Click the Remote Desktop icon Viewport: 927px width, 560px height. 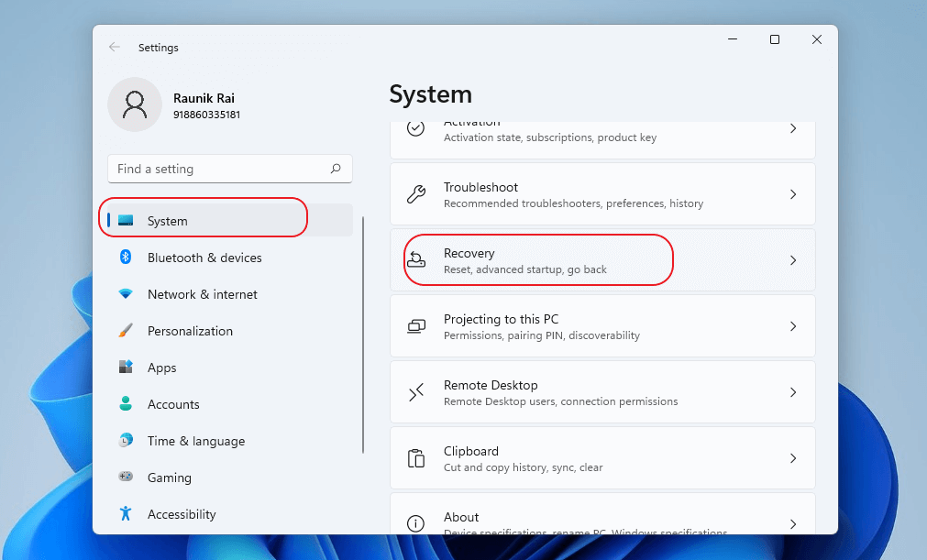[416, 392]
